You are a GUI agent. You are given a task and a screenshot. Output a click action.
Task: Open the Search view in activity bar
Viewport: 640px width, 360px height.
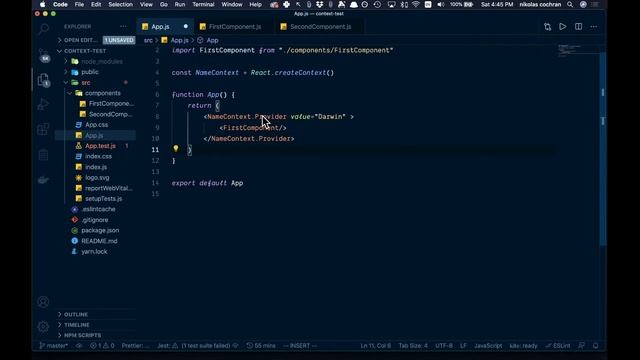[x=43, y=29]
